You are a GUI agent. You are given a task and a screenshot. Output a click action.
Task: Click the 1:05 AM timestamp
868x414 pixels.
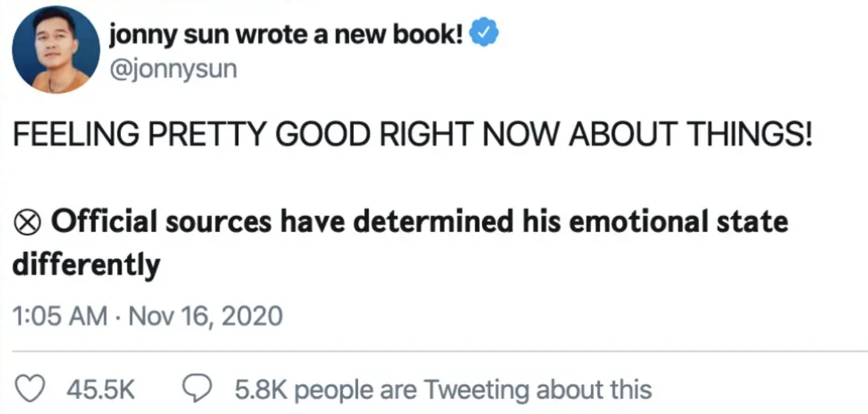tap(59, 316)
